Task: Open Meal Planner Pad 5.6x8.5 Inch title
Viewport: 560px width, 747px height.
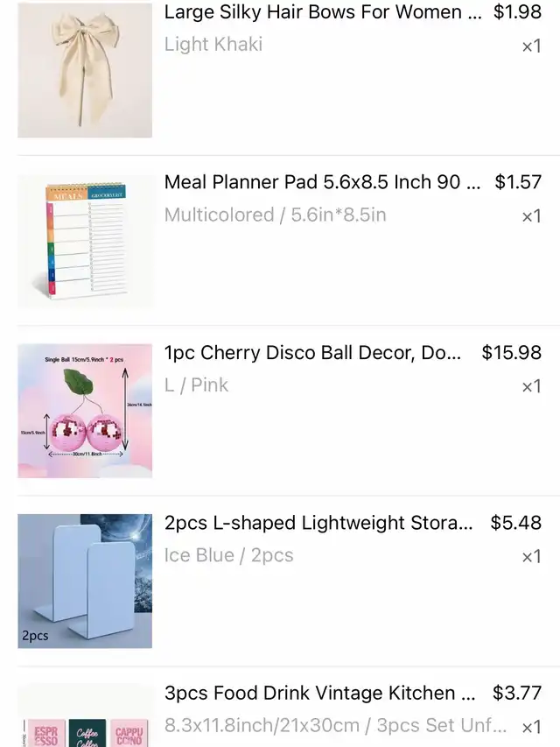Action: 322,182
